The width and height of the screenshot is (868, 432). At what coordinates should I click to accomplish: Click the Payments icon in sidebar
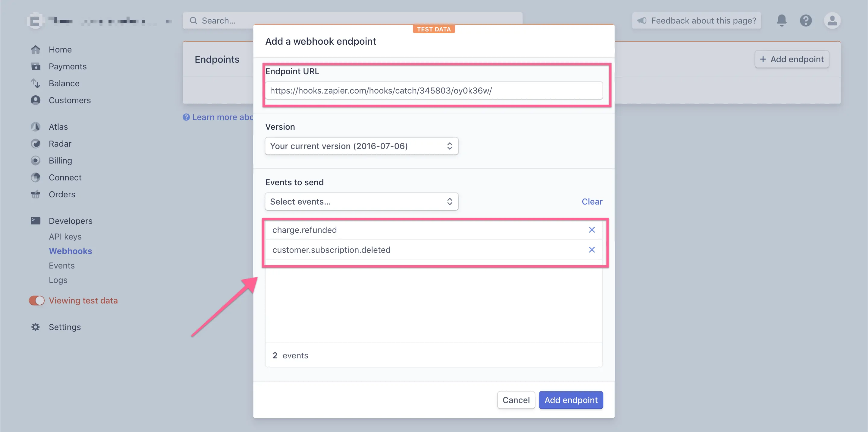tap(35, 66)
